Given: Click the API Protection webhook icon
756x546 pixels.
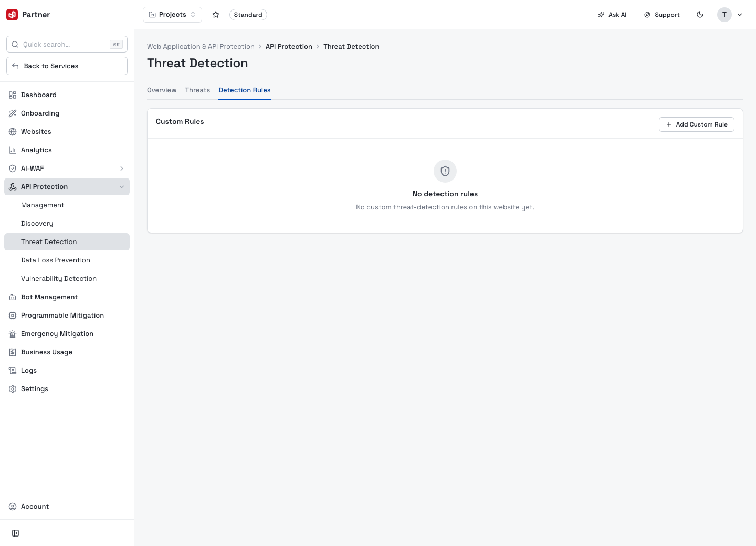Looking at the screenshot, I should click(x=13, y=187).
